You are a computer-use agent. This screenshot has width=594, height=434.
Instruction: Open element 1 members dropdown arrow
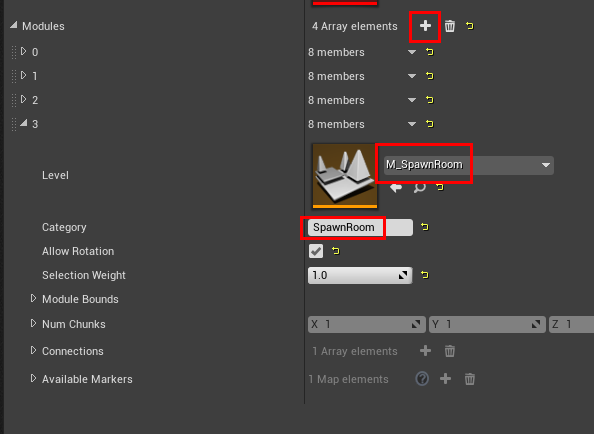[412, 76]
